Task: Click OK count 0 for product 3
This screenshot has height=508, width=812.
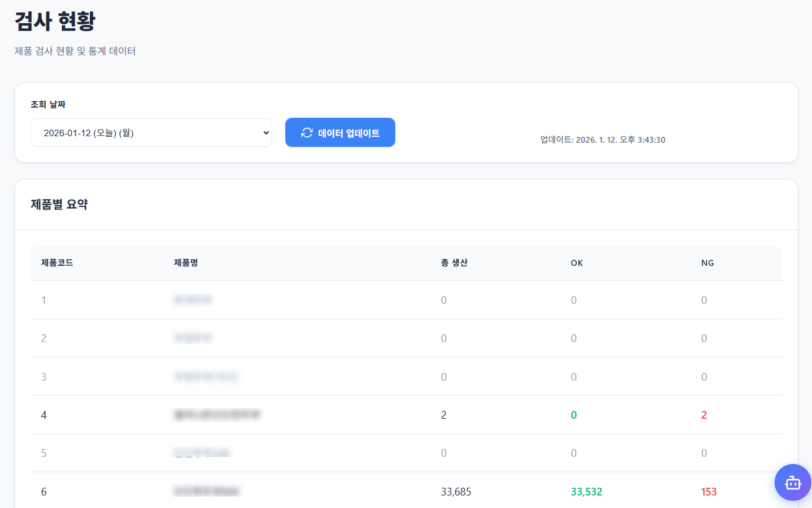Action: tap(574, 377)
